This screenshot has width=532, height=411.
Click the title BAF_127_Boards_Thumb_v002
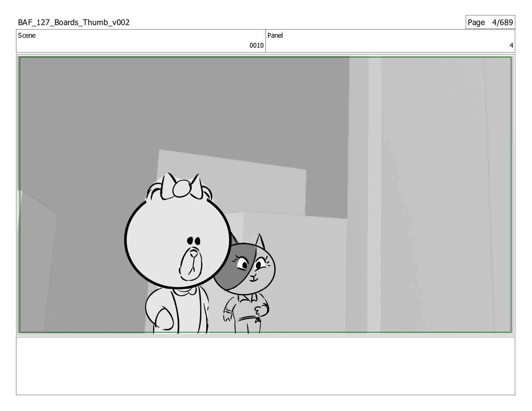coord(74,23)
